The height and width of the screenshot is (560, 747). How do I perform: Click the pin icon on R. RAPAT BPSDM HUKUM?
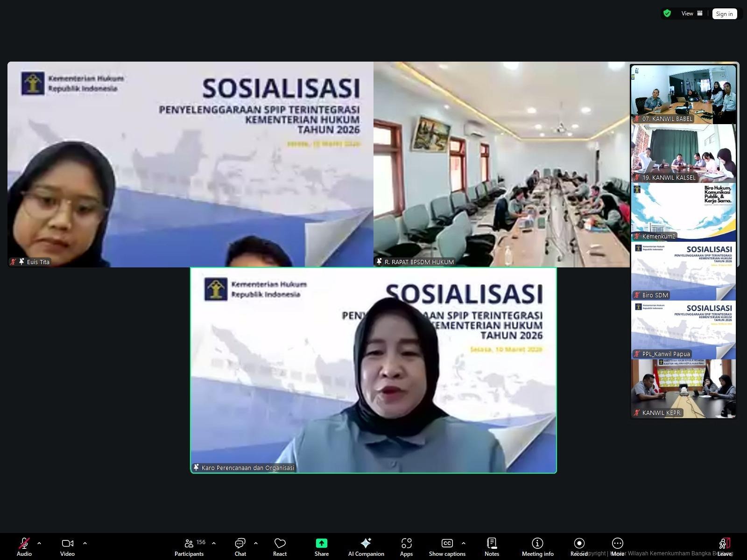379,262
